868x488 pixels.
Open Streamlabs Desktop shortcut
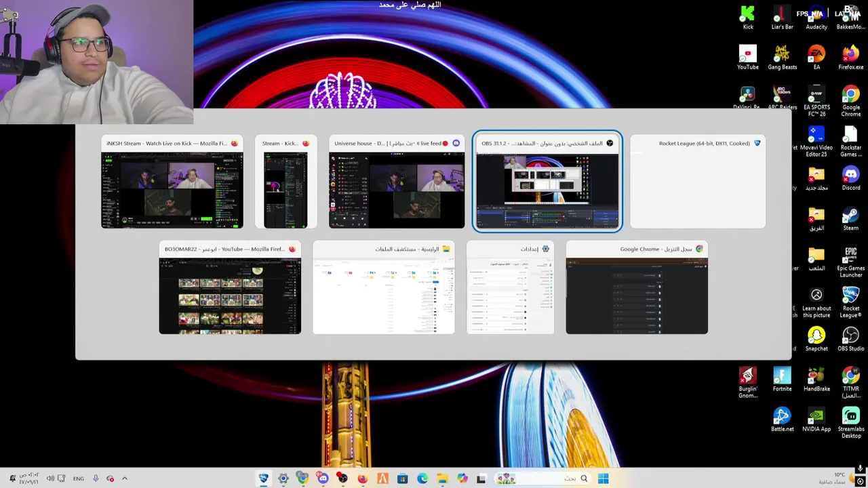click(850, 423)
